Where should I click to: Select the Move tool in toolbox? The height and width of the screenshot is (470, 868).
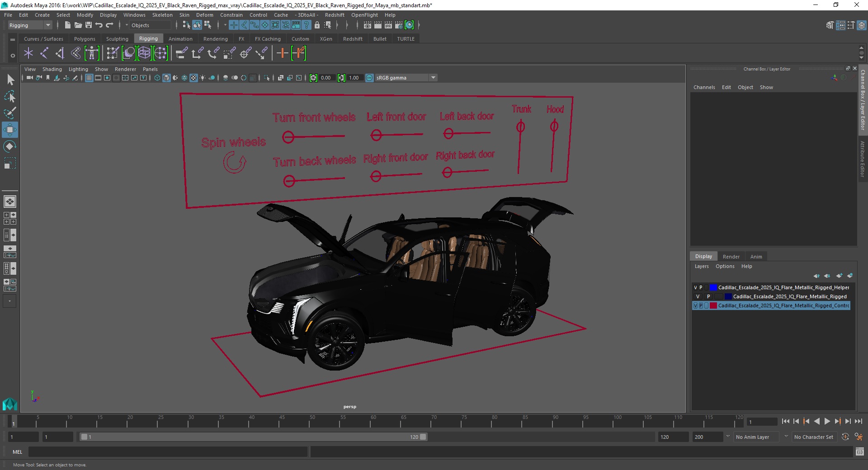[10, 130]
